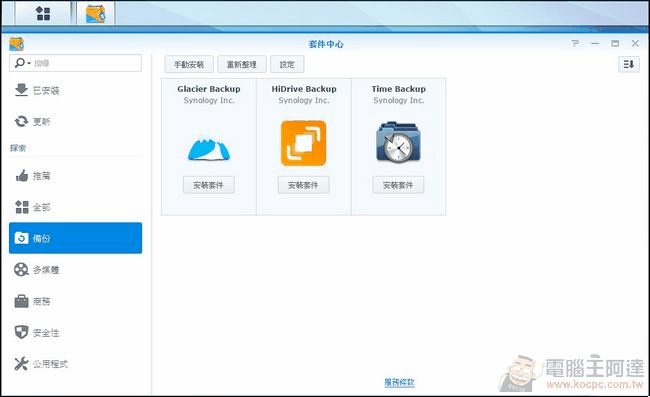Open the 服務條款 terms of service link

pos(399,382)
